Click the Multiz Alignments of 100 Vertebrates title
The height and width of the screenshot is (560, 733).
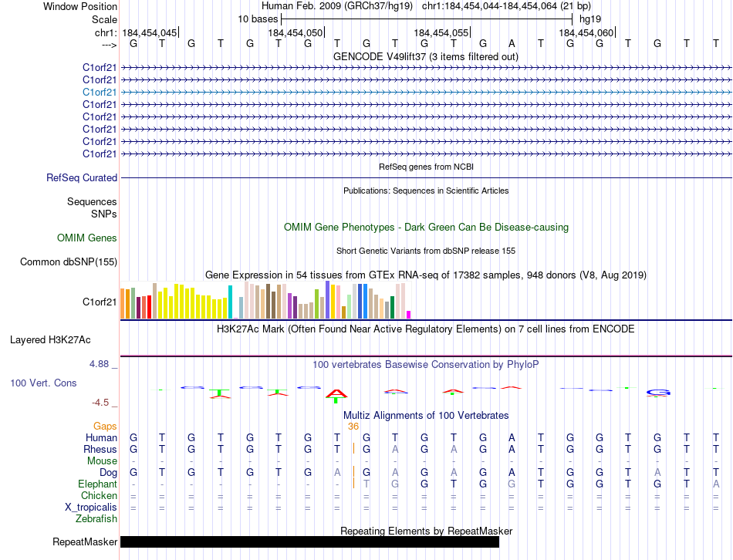[425, 415]
